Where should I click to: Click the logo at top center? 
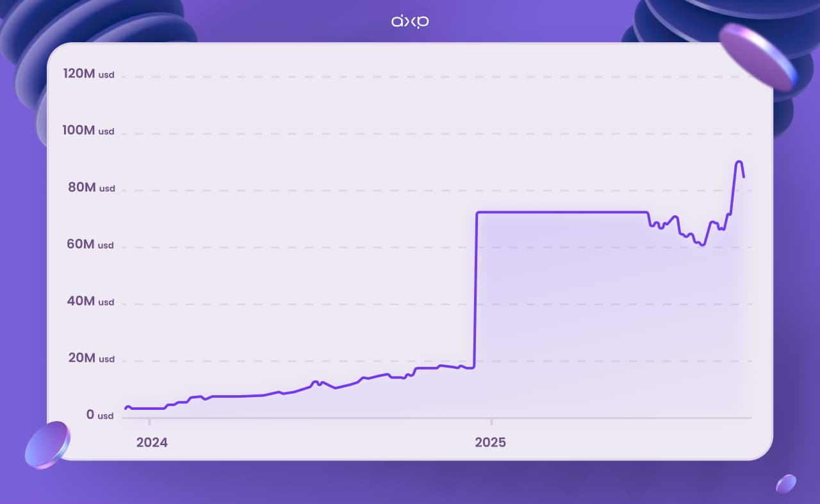[x=410, y=22]
